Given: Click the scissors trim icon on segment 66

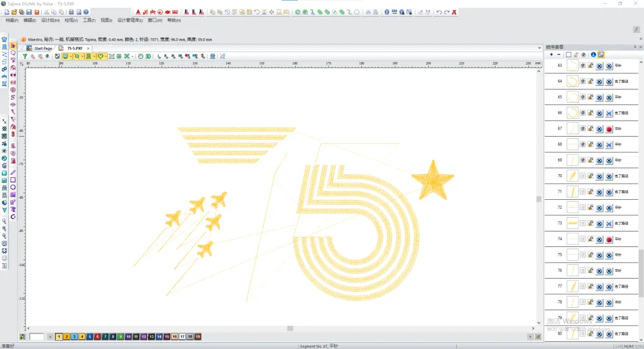Looking at the screenshot, I should 609,113.
